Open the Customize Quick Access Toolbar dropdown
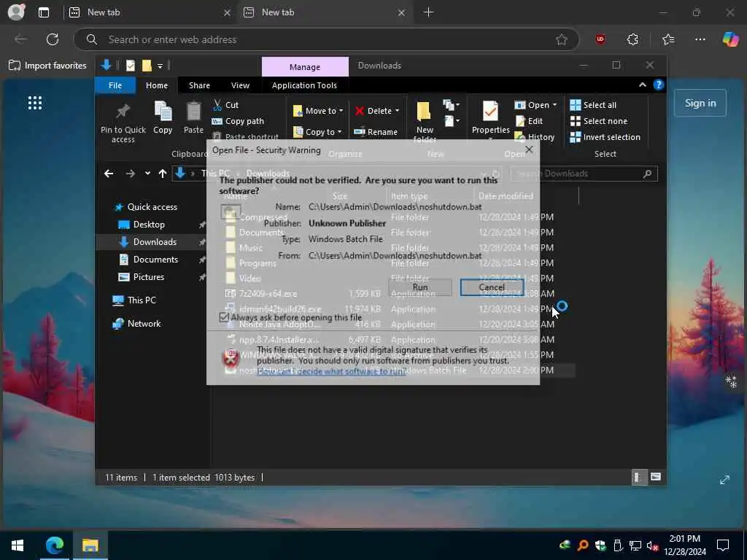747x560 pixels. (x=160, y=66)
